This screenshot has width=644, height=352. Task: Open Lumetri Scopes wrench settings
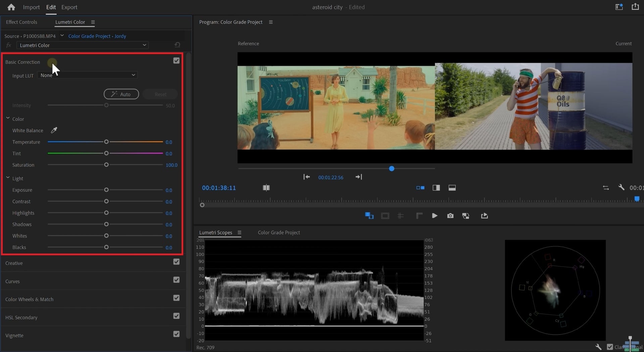598,347
